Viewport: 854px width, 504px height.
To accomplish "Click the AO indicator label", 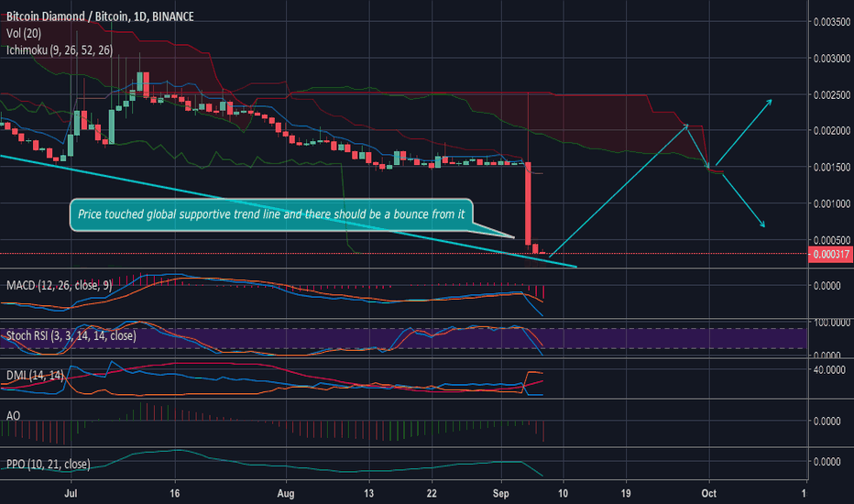I will 13,416.
